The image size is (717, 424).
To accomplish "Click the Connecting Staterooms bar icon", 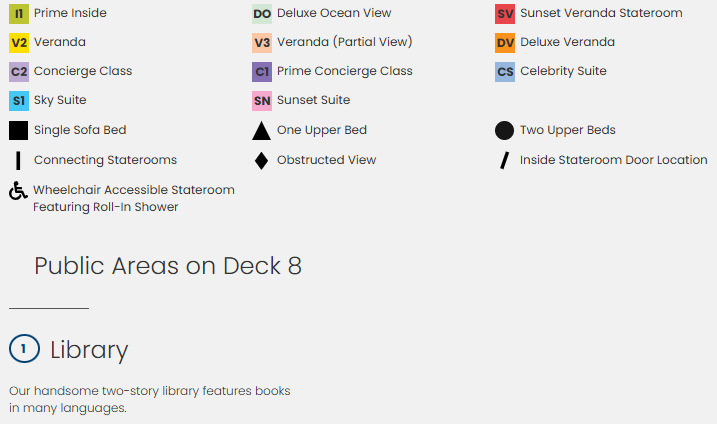I will (x=18, y=161).
